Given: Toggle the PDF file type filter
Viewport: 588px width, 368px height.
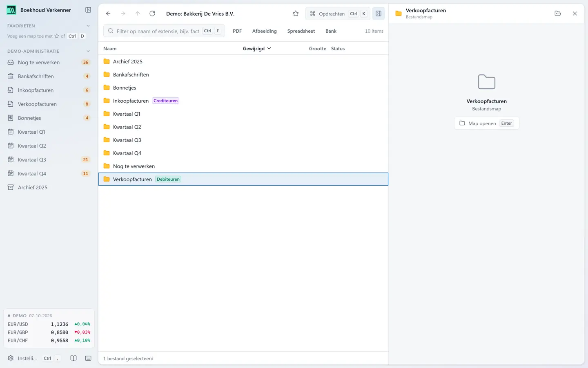Looking at the screenshot, I should [237, 31].
